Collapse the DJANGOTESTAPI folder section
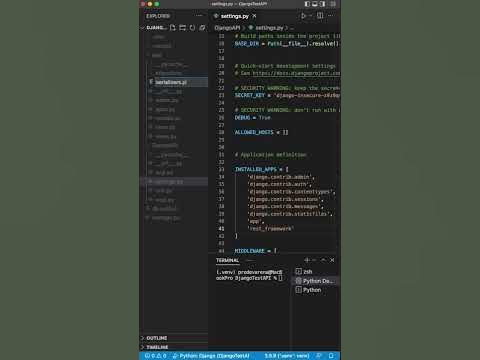The width and height of the screenshot is (480, 360). coord(155,28)
